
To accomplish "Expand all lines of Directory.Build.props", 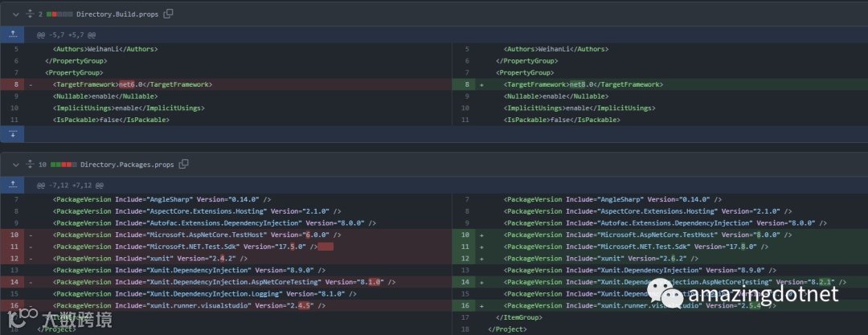I will tap(31, 14).
